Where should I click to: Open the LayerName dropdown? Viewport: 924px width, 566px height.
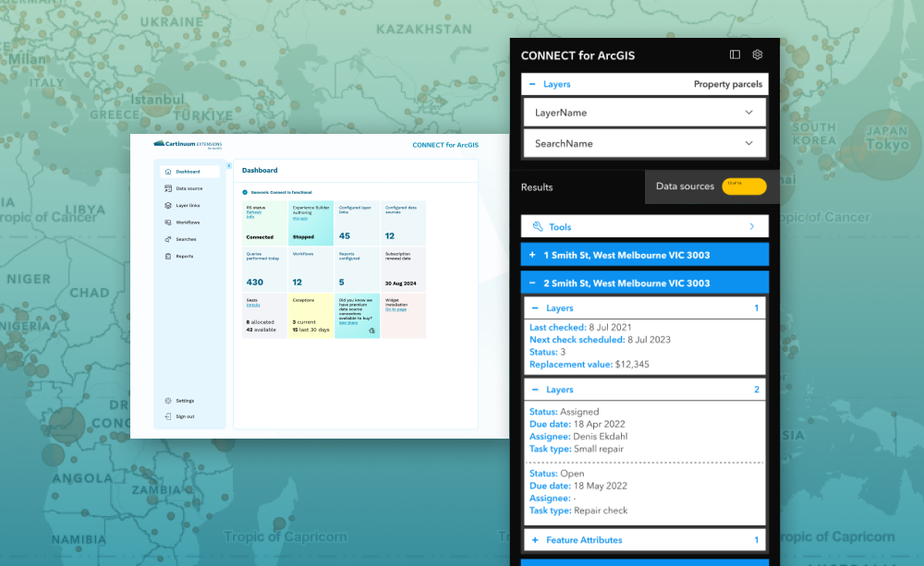(644, 113)
